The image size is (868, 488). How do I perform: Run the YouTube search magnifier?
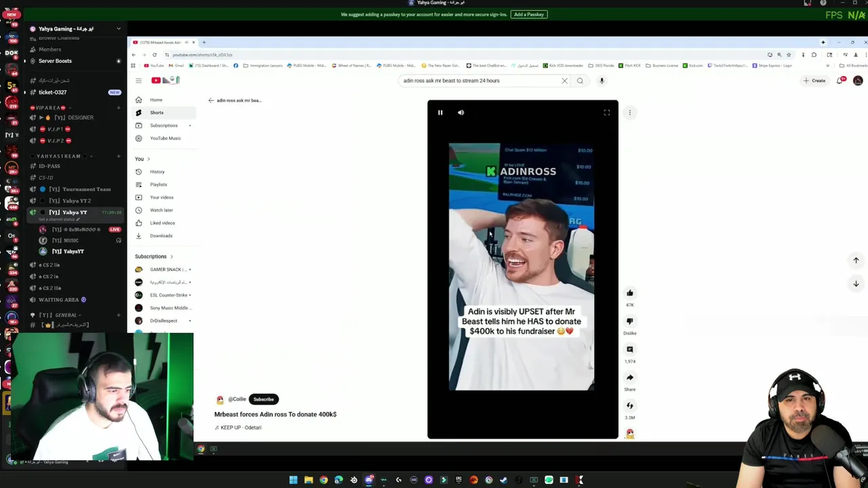(580, 81)
